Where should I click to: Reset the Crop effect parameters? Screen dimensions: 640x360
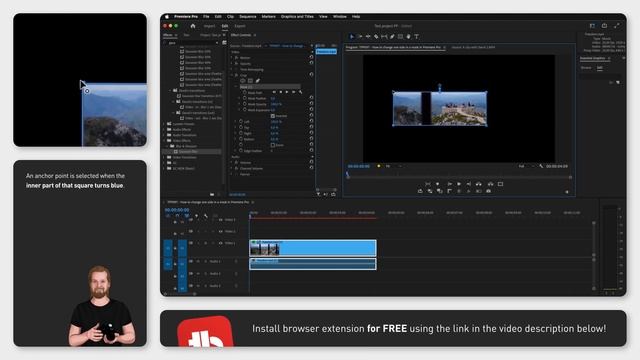[311, 75]
